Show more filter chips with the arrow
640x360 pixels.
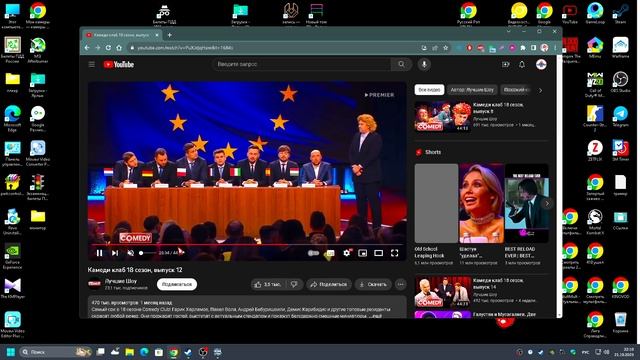tap(541, 90)
